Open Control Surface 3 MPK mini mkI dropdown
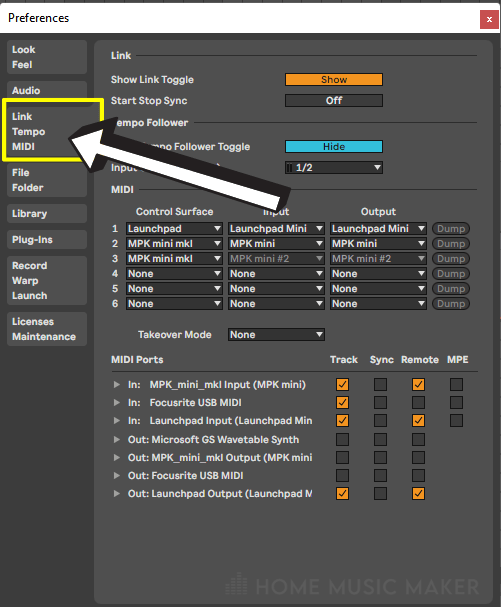501x607 pixels. tap(174, 258)
